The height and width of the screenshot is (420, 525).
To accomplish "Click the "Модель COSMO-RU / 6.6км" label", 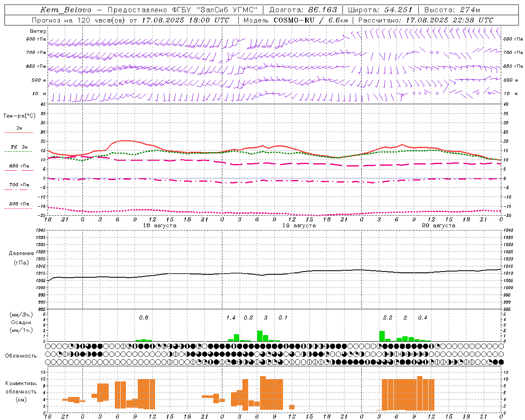I will pyautogui.click(x=295, y=20).
